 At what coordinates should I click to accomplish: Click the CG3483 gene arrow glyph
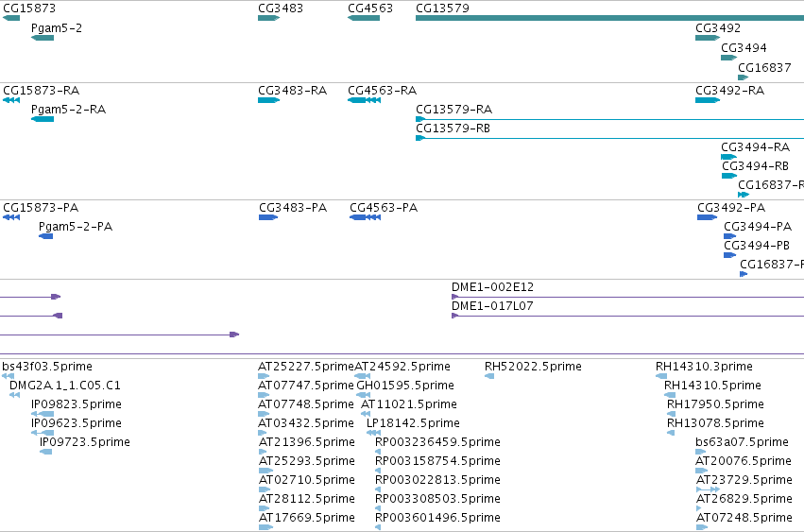(x=268, y=18)
